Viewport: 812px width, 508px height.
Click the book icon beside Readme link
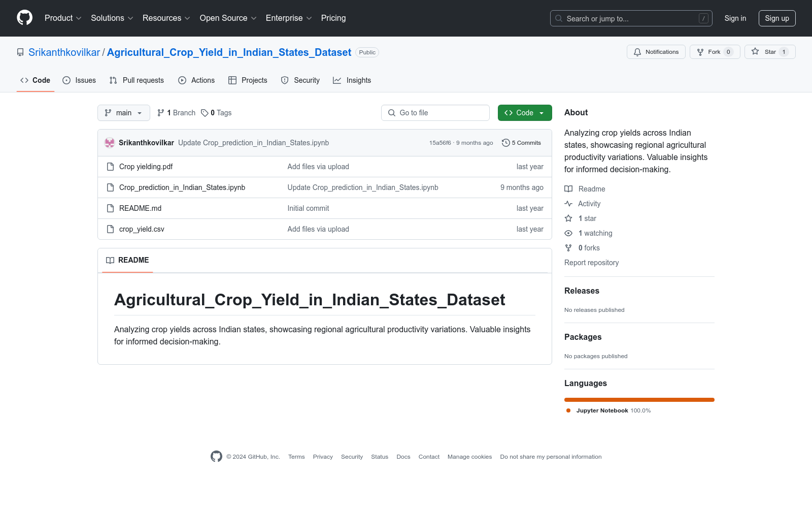tap(568, 189)
